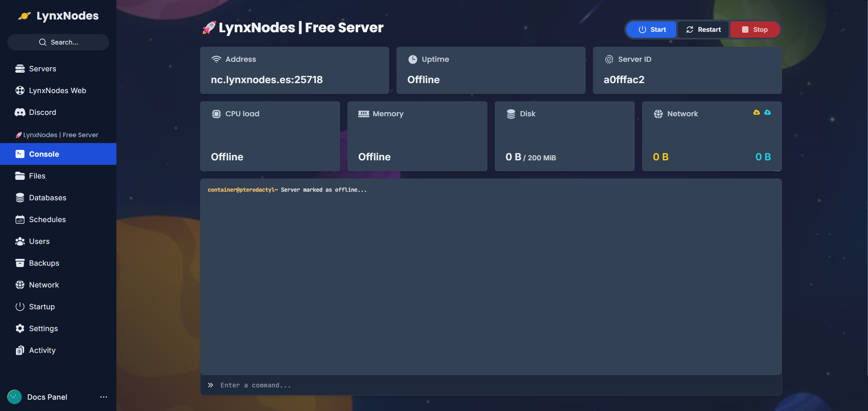Click the Network globe icon in sidebar
The image size is (868, 411).
20,285
